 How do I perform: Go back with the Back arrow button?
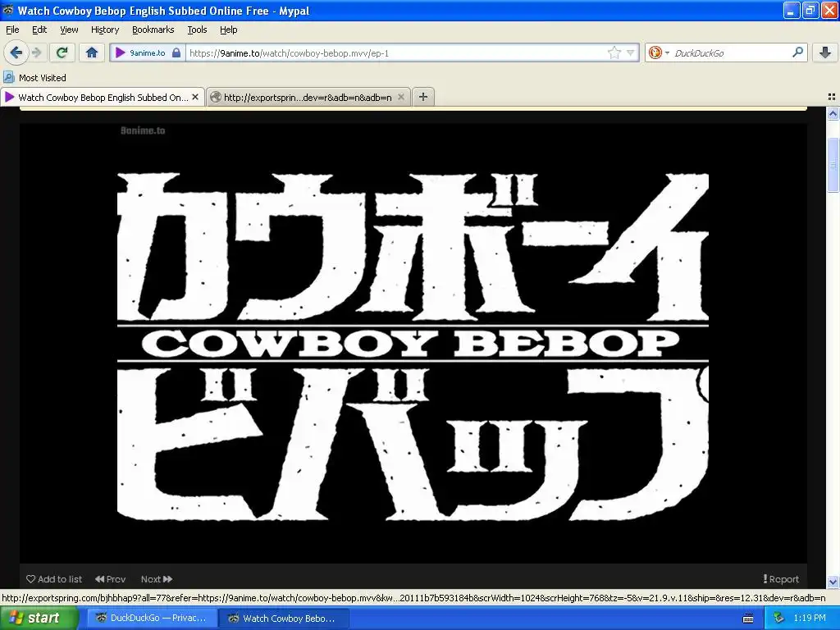tap(16, 52)
